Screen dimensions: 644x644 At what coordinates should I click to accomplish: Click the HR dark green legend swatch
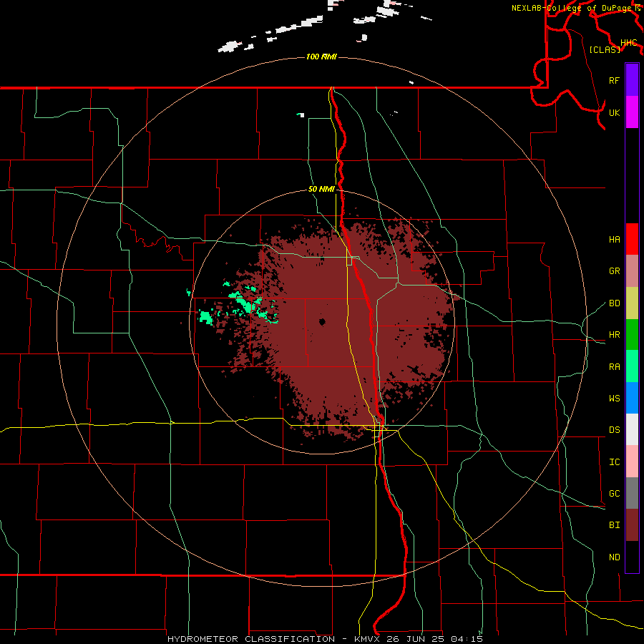(x=632, y=335)
